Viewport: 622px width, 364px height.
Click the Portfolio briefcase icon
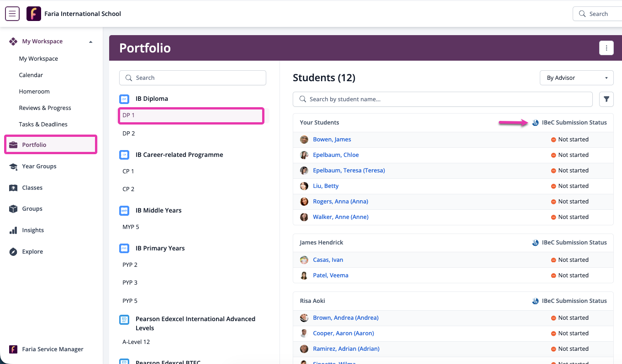(x=13, y=145)
